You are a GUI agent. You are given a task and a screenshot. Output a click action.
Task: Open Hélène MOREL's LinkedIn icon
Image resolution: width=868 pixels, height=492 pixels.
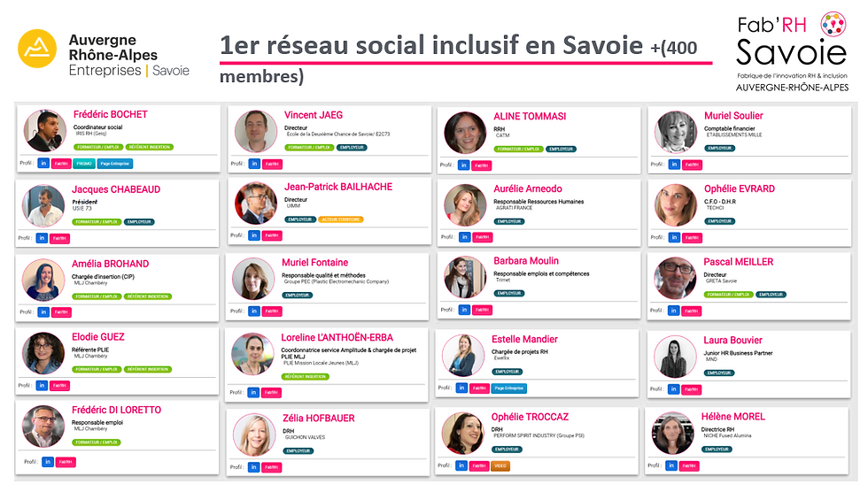click(x=671, y=466)
